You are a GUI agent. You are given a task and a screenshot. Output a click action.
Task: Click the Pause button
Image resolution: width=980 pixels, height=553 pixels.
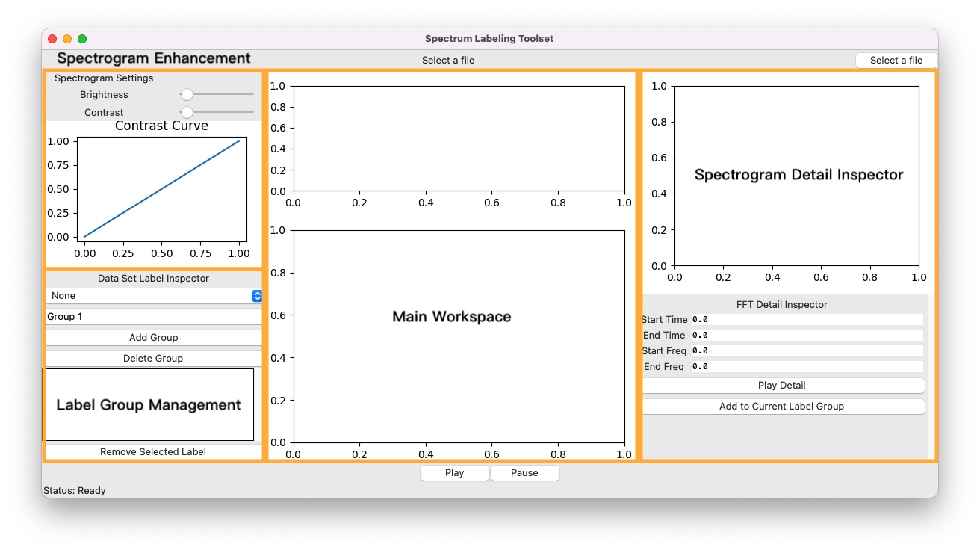[524, 473]
